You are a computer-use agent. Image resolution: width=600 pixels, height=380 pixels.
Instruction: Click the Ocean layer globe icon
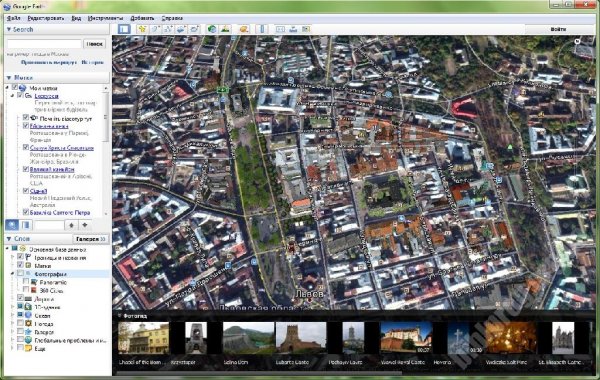click(29, 315)
